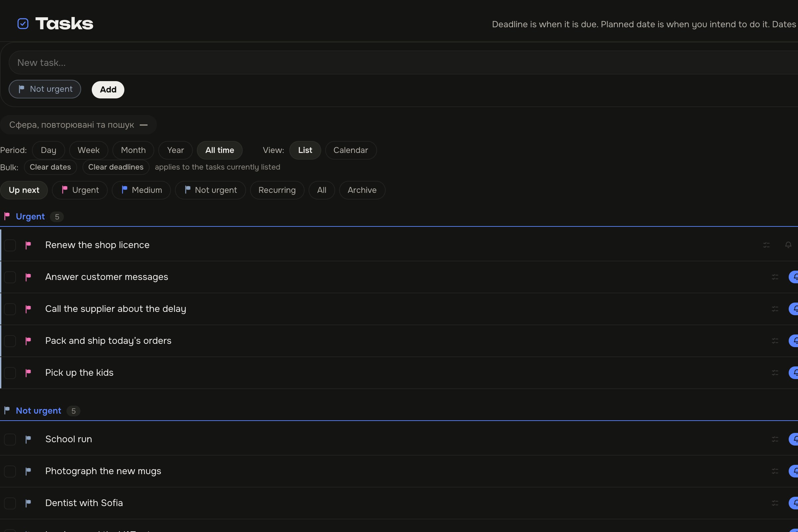Filter by the Urgent priority tab
The width and height of the screenshot is (798, 532).
[80, 190]
